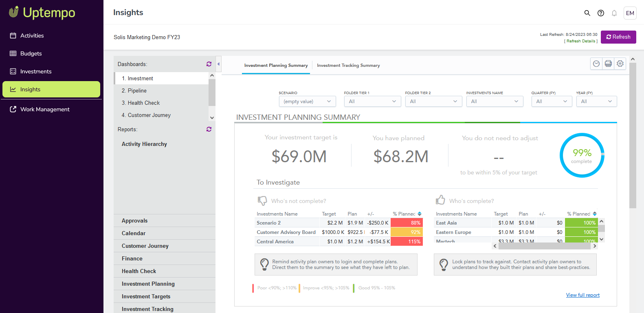Open the Quarter (FY) dropdown
The width and height of the screenshot is (644, 313).
click(x=552, y=101)
